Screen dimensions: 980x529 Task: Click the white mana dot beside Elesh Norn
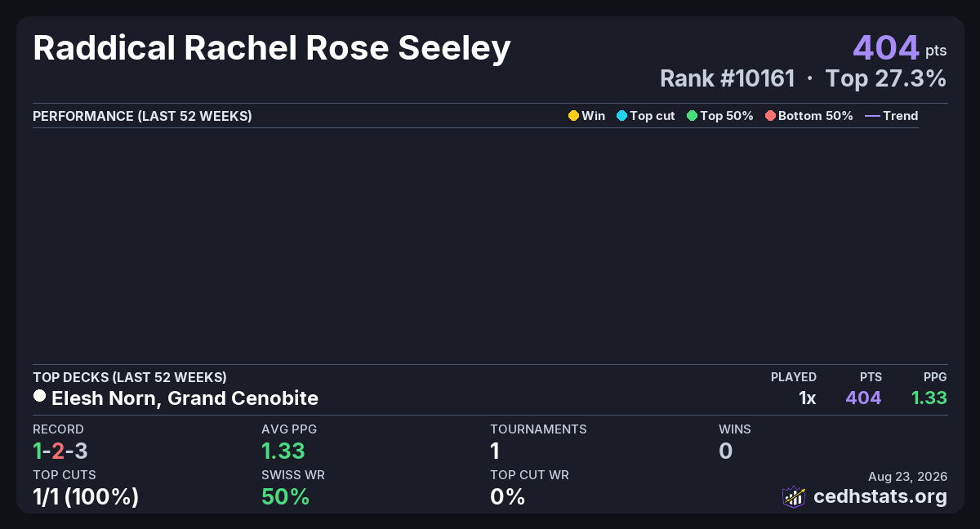(x=39, y=396)
